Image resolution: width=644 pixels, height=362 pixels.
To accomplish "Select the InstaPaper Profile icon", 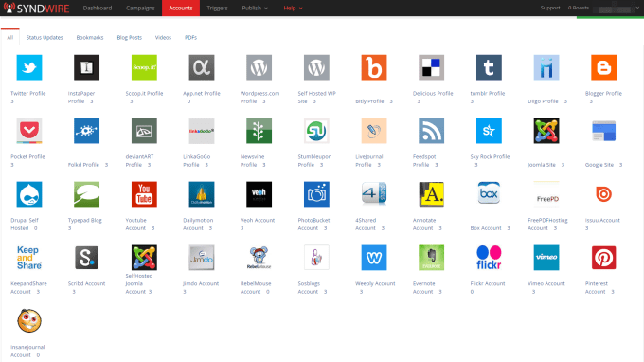I will coord(87,67).
